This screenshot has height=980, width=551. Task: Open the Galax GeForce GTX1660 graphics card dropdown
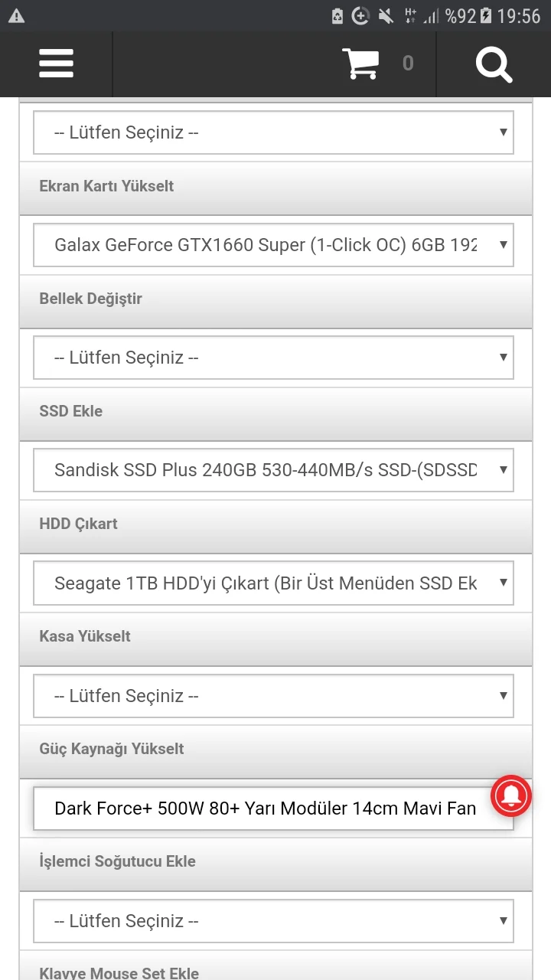273,245
